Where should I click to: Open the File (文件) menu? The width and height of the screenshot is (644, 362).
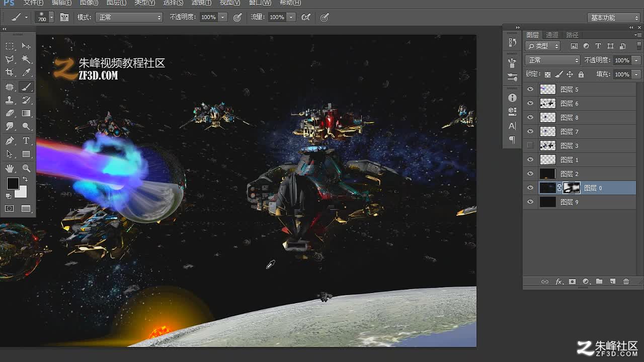coord(33,3)
